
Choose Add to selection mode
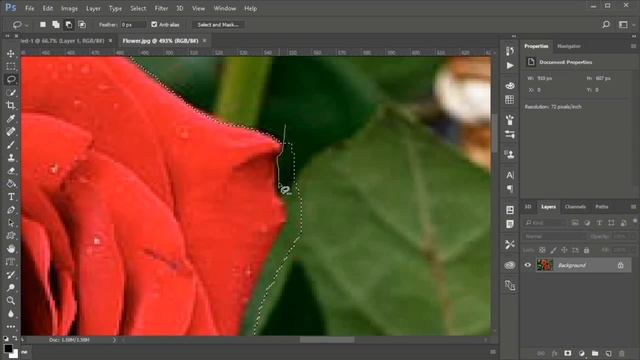tap(56, 24)
